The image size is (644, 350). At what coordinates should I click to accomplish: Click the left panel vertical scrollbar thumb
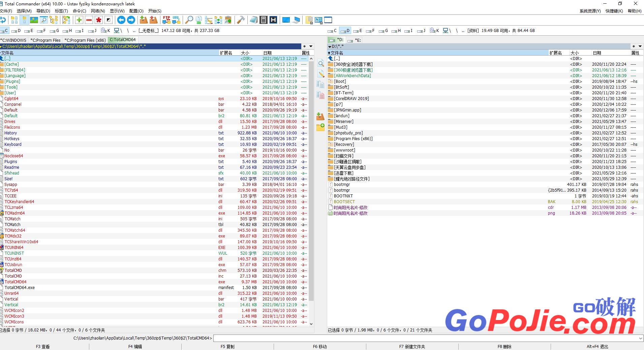tap(311, 181)
